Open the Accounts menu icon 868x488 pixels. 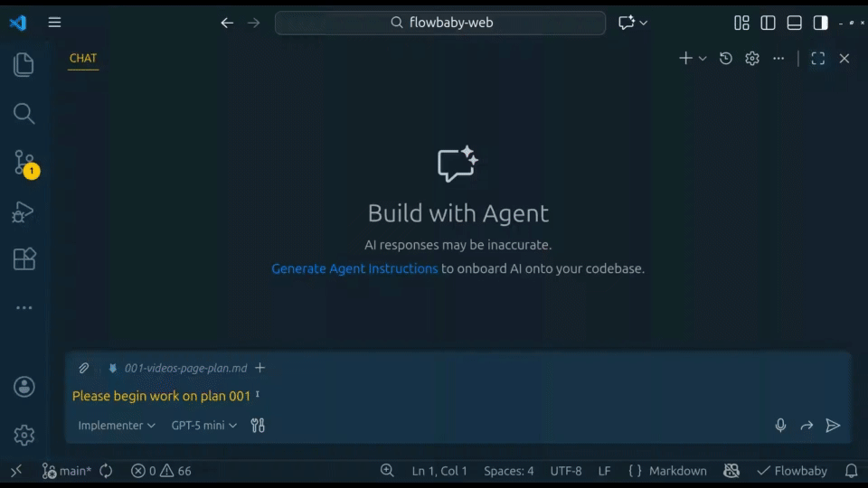click(x=24, y=387)
